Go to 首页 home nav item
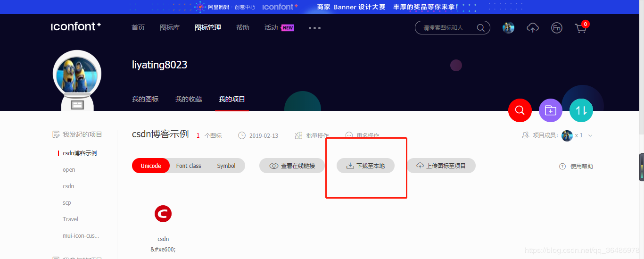644x259 pixels. (x=138, y=27)
